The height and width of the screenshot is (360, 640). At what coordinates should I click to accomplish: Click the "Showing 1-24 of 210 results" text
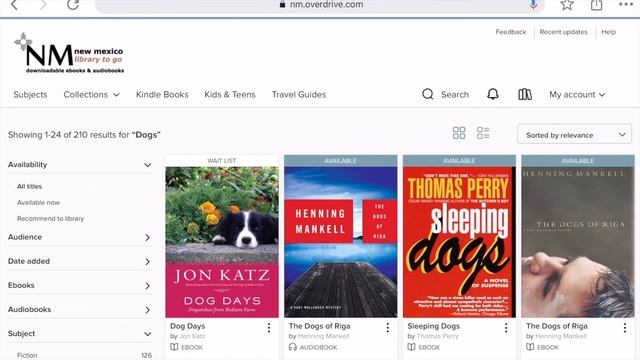click(x=84, y=135)
